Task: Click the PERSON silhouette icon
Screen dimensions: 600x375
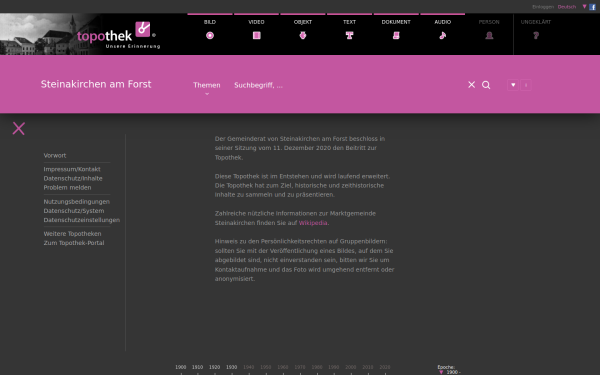Action: (489, 36)
